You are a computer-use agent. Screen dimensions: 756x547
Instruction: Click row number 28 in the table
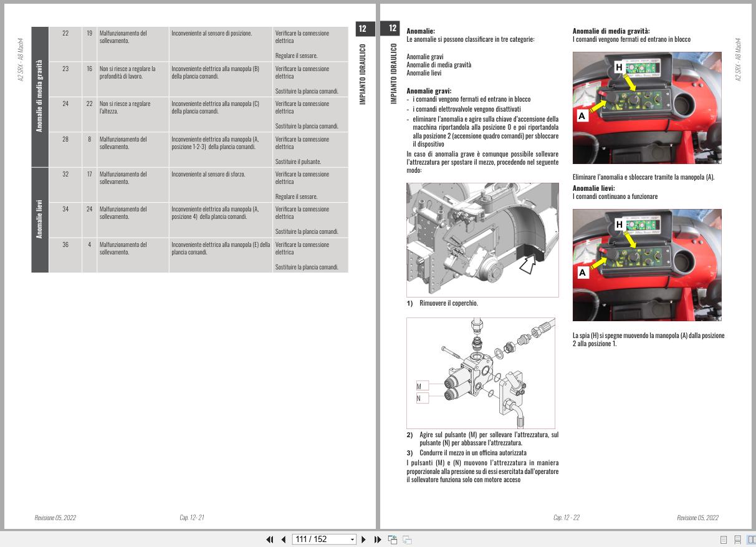(65, 139)
